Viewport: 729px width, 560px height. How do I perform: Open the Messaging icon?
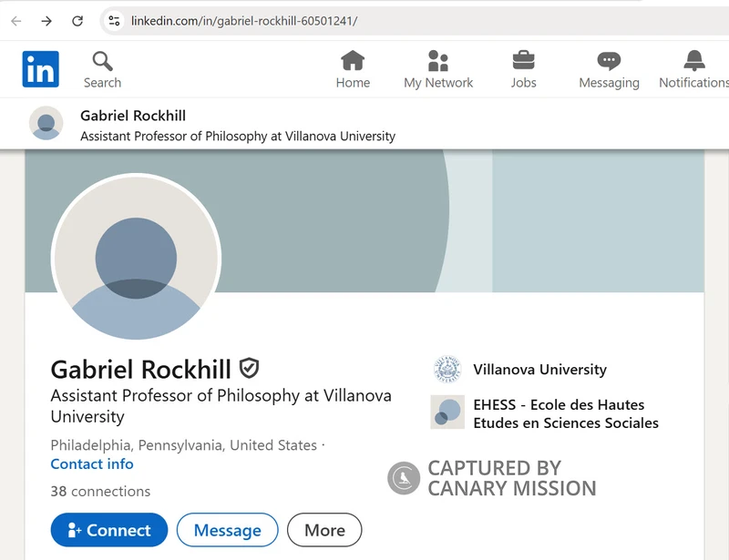click(x=608, y=60)
